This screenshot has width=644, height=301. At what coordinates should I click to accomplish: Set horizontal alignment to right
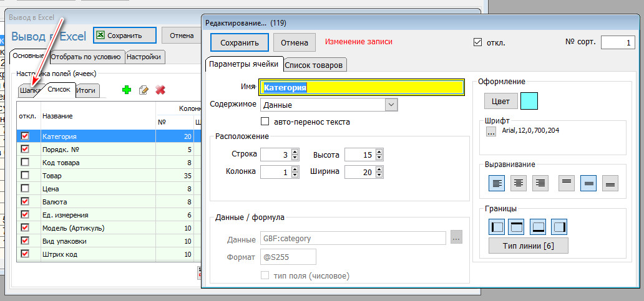(540, 183)
